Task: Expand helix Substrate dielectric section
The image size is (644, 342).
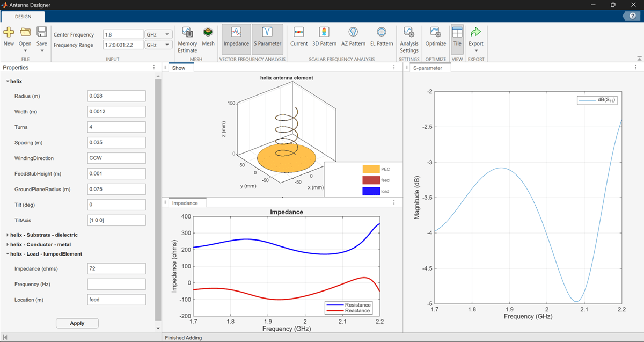Action: pyautogui.click(x=43, y=235)
